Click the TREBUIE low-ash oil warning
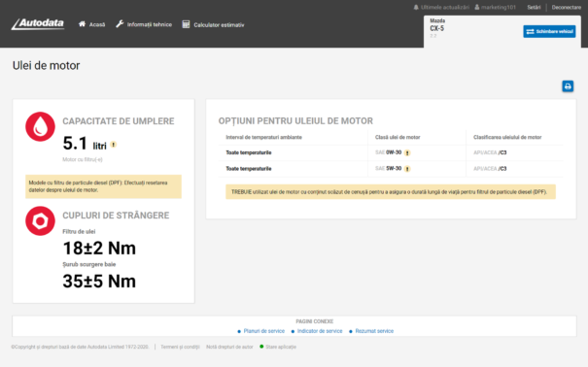The height and width of the screenshot is (367, 588). 391,191
